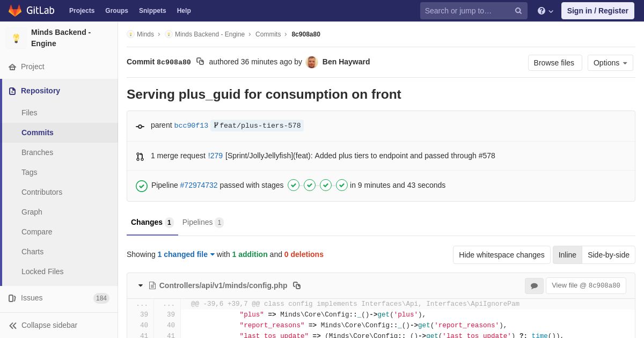Open Help in the top navigation
The image size is (644, 338).
click(x=184, y=11)
